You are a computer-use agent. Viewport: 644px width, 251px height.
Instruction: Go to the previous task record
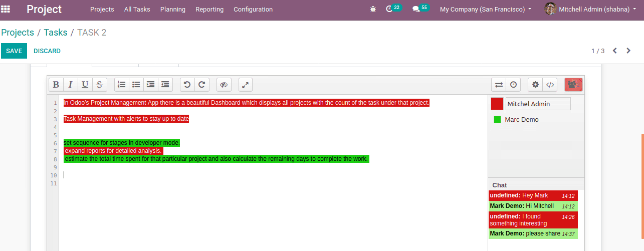click(x=615, y=51)
